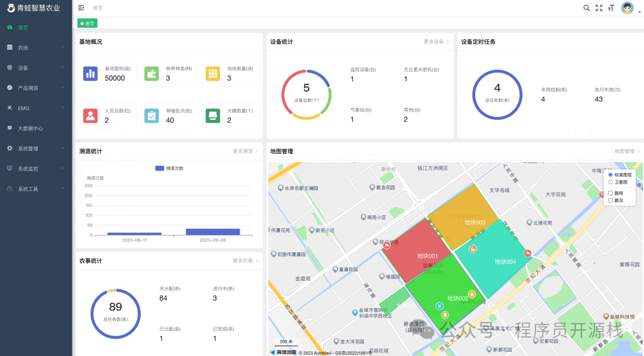The width and height of the screenshot is (644, 356).
Task: Open the user avatar dropdown menu
Action: (x=627, y=8)
